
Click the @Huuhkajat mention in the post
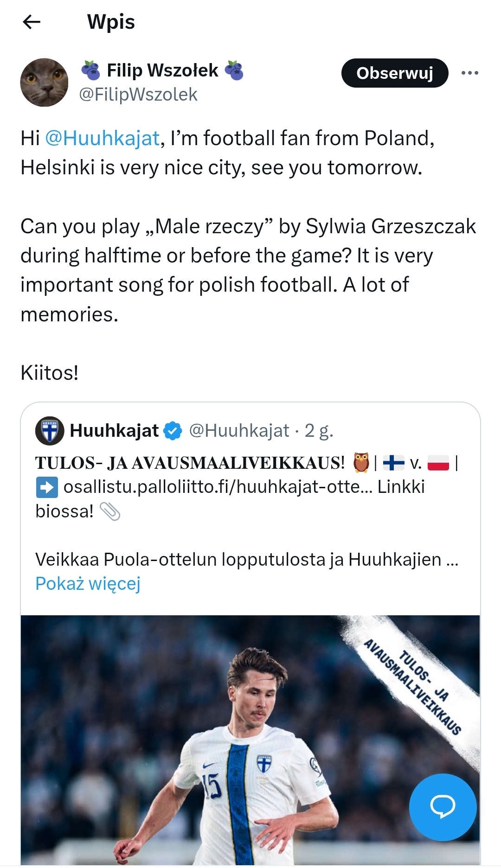click(x=103, y=138)
